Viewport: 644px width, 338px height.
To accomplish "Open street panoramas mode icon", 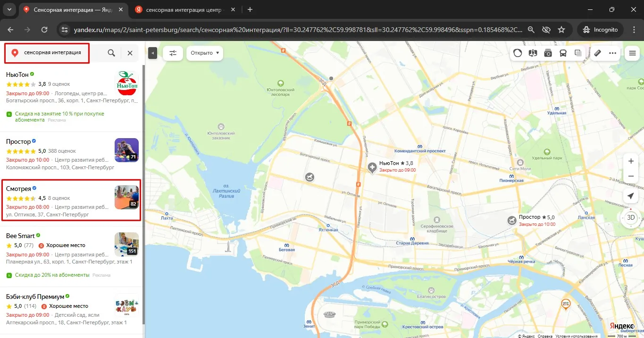I will click(x=533, y=53).
